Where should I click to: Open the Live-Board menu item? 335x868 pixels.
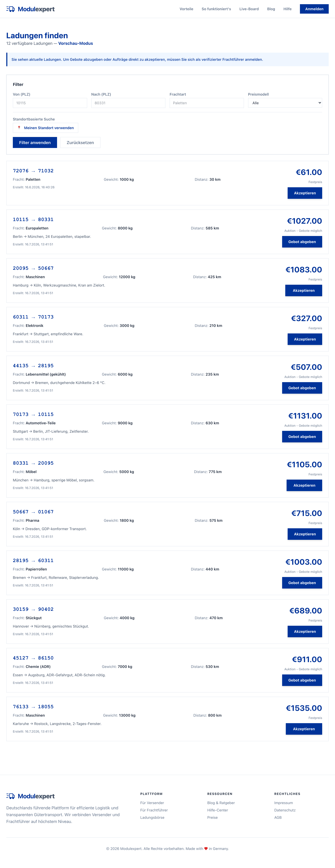pyautogui.click(x=249, y=9)
